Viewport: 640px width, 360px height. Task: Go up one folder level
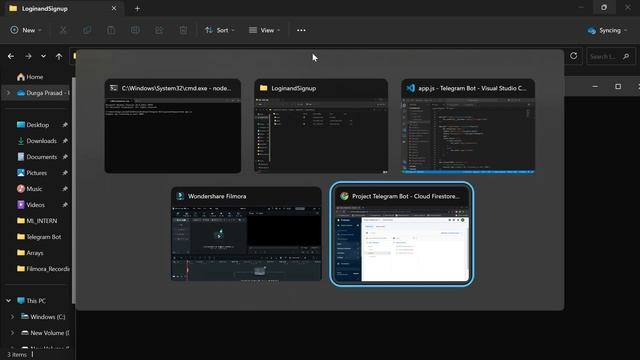pos(59,56)
